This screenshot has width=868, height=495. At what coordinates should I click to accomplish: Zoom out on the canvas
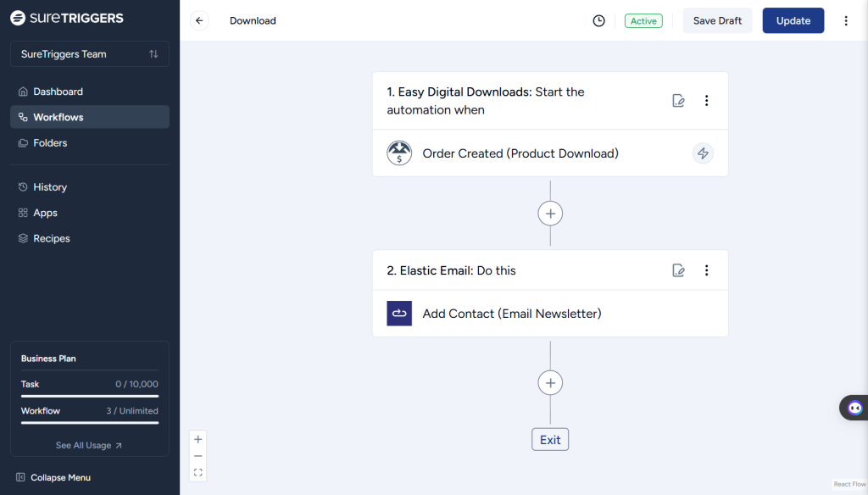198,456
